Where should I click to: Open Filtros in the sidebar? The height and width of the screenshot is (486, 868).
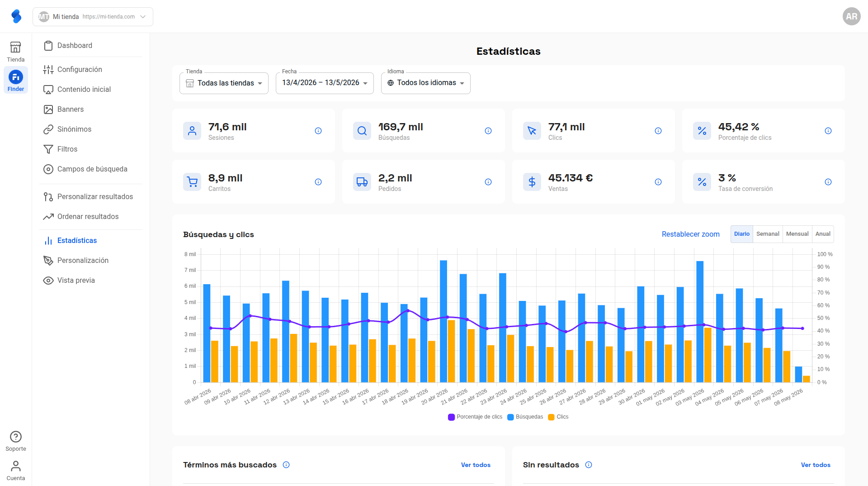[91, 149]
